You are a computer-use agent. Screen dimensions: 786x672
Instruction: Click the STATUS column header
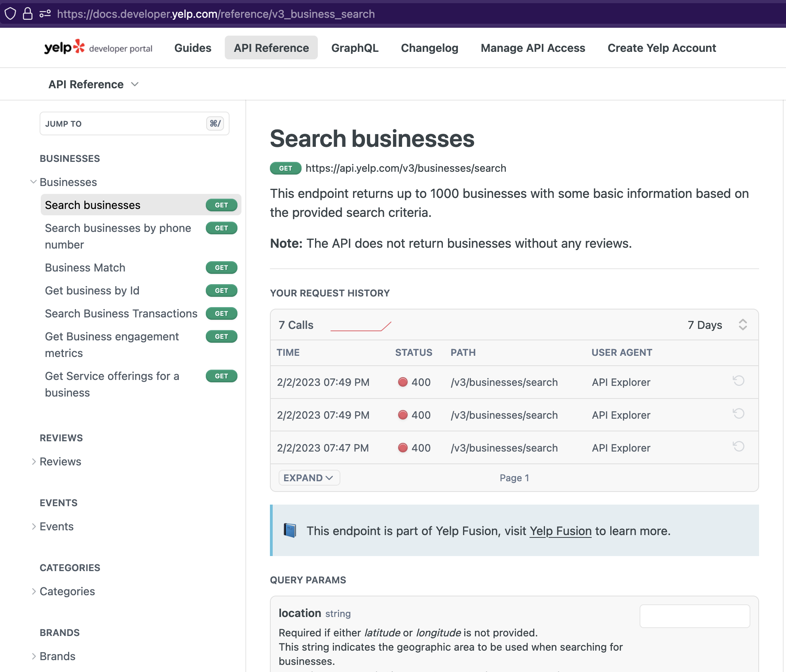pos(414,352)
